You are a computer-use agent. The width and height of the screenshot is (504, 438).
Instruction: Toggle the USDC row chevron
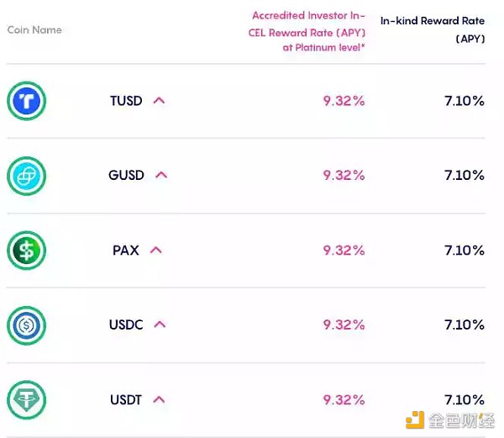(160, 325)
